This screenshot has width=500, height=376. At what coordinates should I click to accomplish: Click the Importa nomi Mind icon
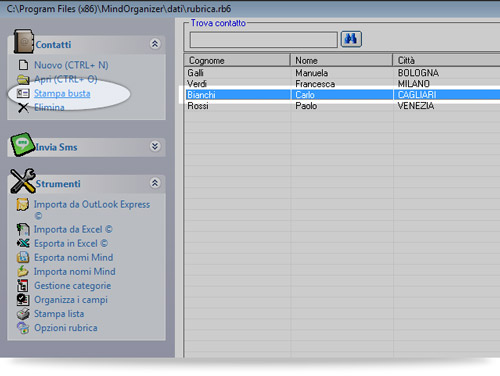click(x=23, y=271)
